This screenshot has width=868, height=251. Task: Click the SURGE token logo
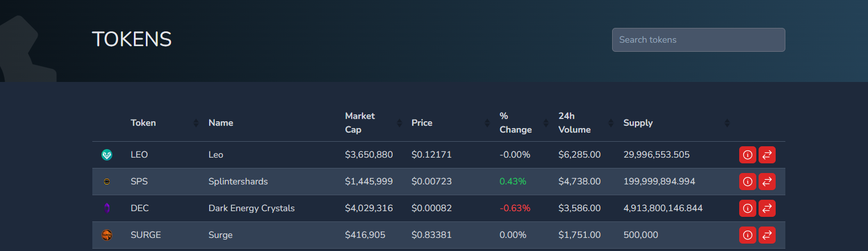107,235
